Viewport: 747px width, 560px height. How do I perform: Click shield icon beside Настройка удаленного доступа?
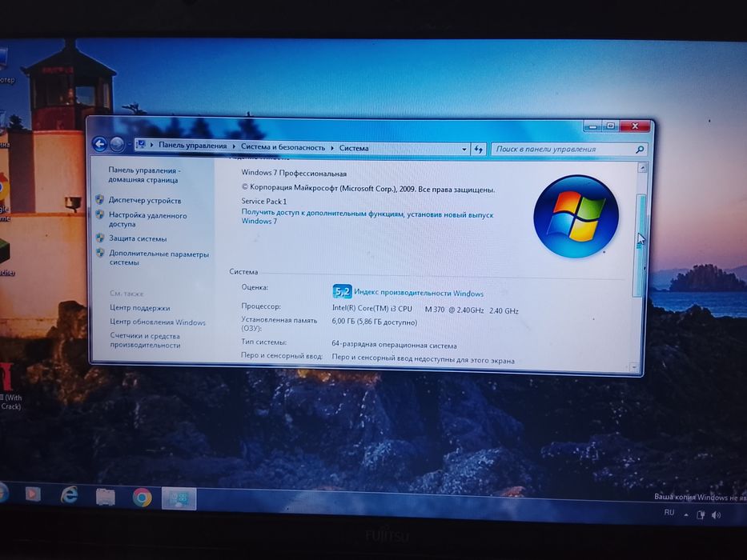pyautogui.click(x=99, y=214)
